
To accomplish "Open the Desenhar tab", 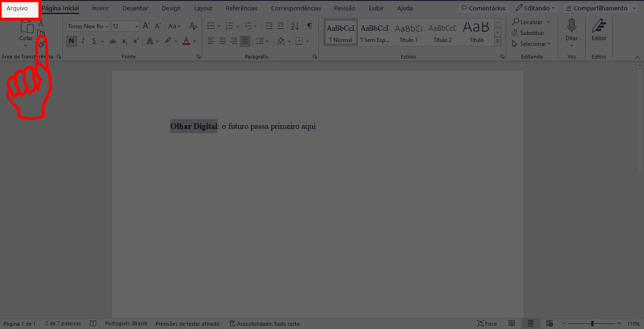I will 135,8.
